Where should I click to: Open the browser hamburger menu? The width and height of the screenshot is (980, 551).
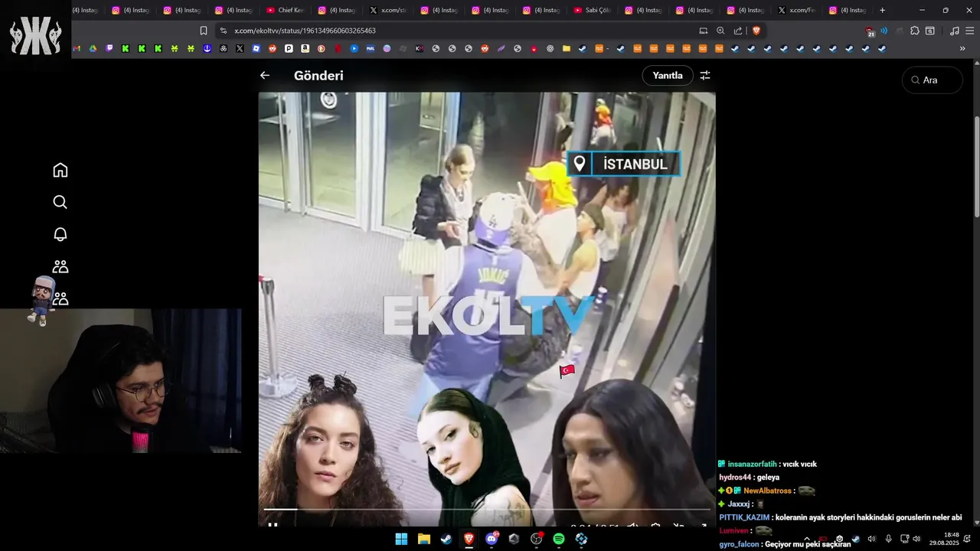click(969, 31)
